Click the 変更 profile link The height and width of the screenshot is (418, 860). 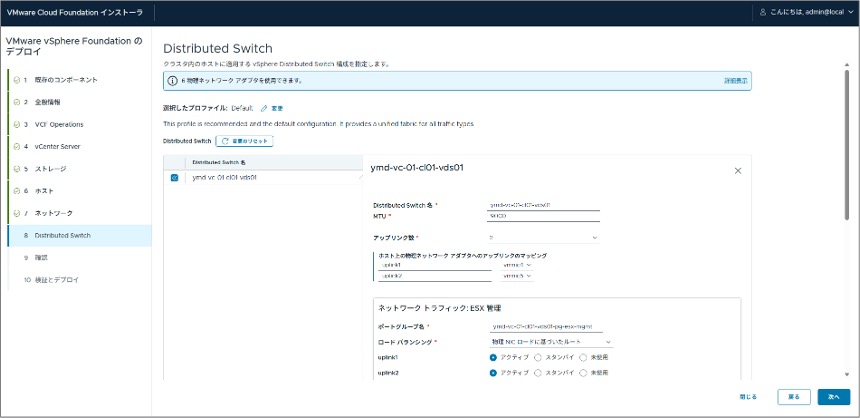tap(276, 109)
